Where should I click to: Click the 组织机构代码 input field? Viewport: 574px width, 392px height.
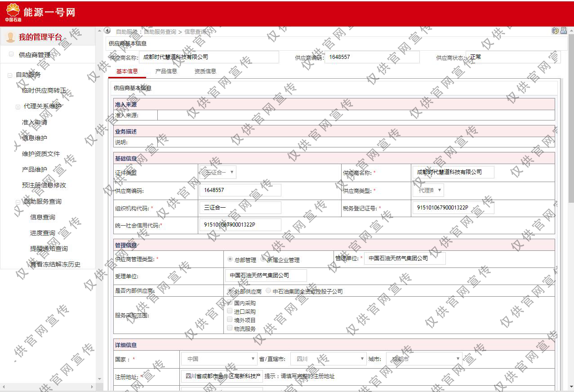tap(240, 208)
